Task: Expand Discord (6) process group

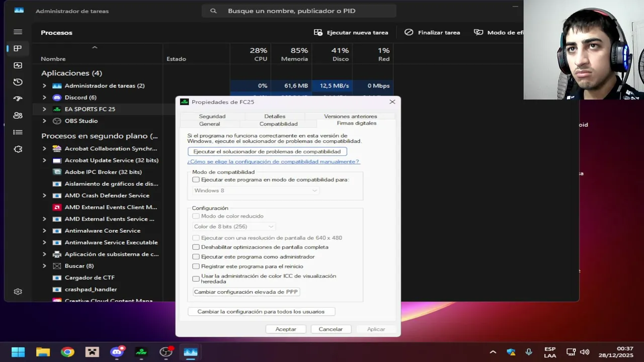Action: tap(44, 98)
